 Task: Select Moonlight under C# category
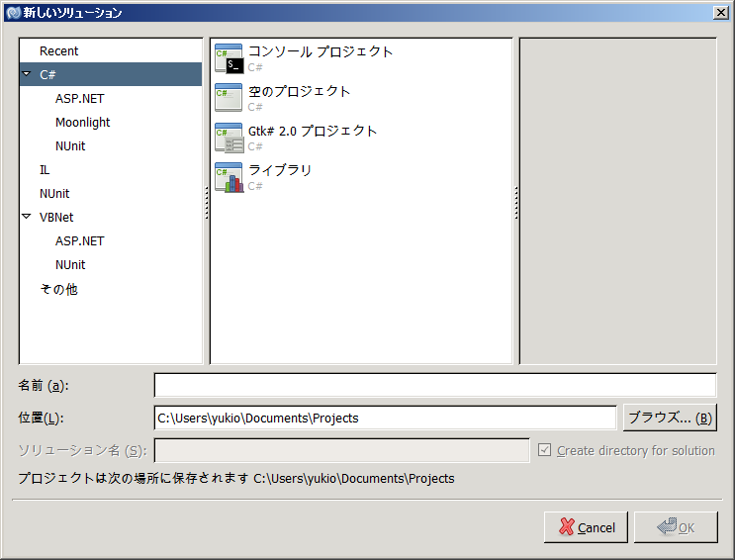coord(83,122)
